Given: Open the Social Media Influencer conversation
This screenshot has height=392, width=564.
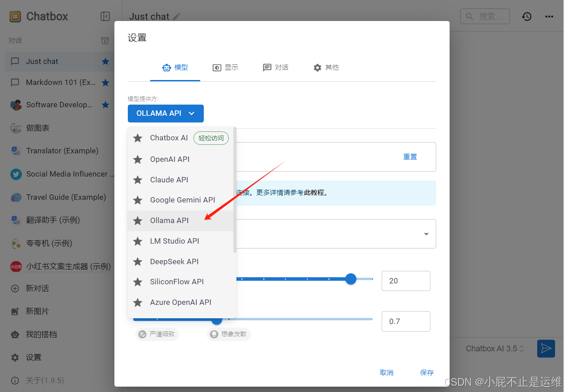Looking at the screenshot, I should click(x=59, y=174).
